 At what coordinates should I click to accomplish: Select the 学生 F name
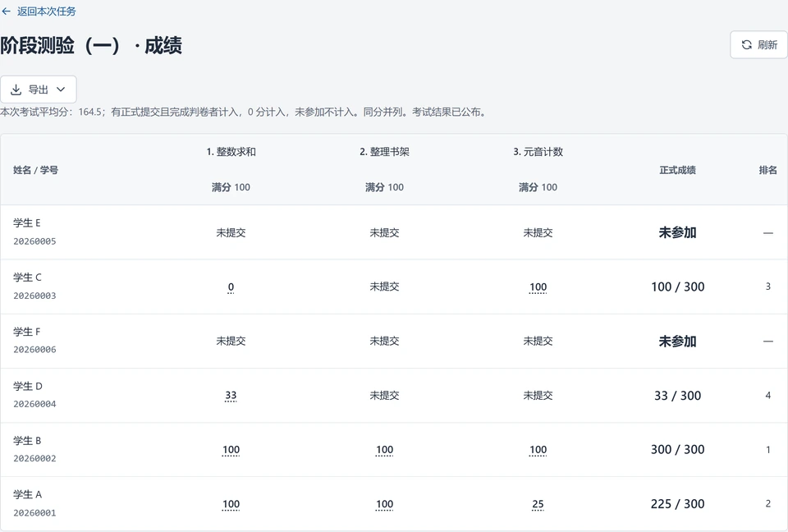click(x=27, y=332)
